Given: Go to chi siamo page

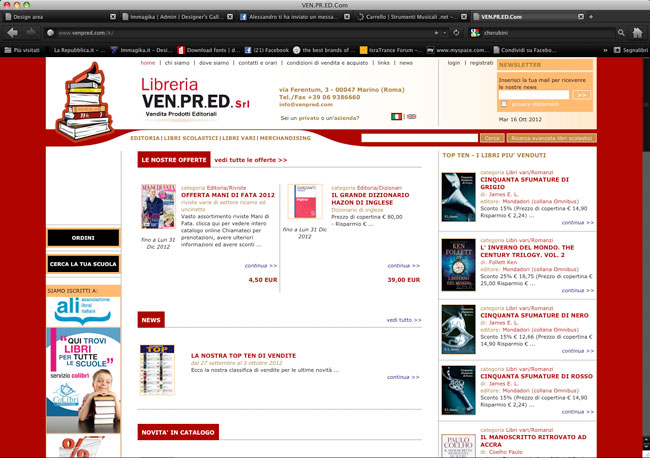Looking at the screenshot, I should [177, 63].
